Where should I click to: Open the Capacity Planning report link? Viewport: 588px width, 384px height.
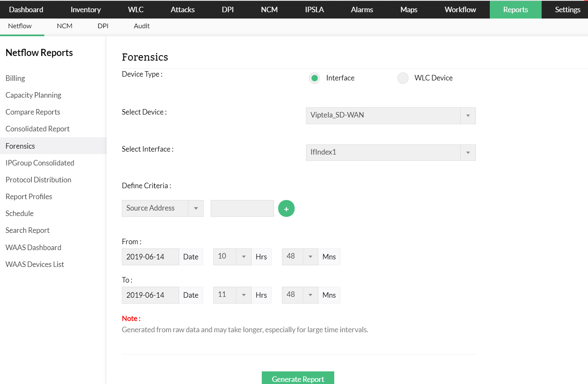33,95
